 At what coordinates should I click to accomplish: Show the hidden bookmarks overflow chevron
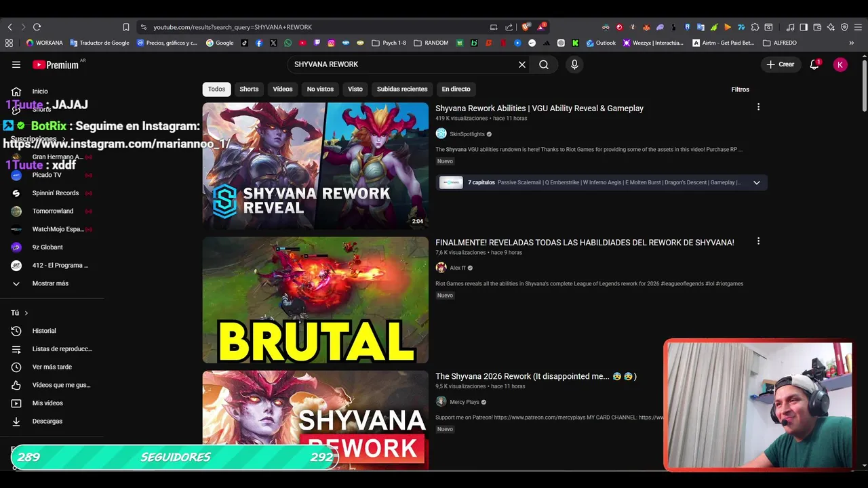click(x=852, y=43)
